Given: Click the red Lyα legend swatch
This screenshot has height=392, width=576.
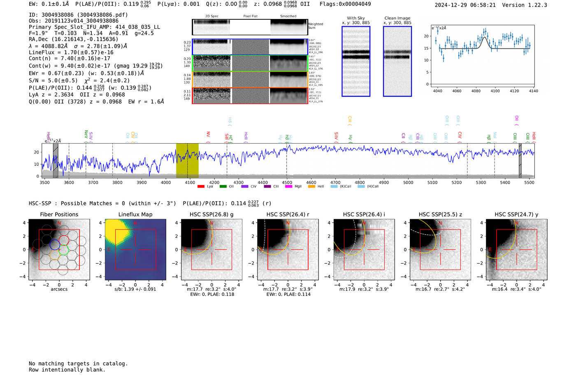Looking at the screenshot, I should pos(201,186).
